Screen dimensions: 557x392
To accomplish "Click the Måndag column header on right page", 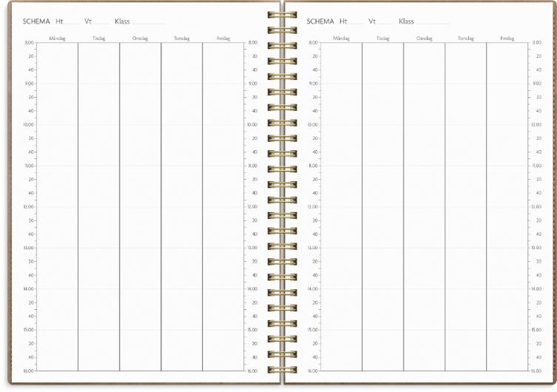I will (341, 38).
